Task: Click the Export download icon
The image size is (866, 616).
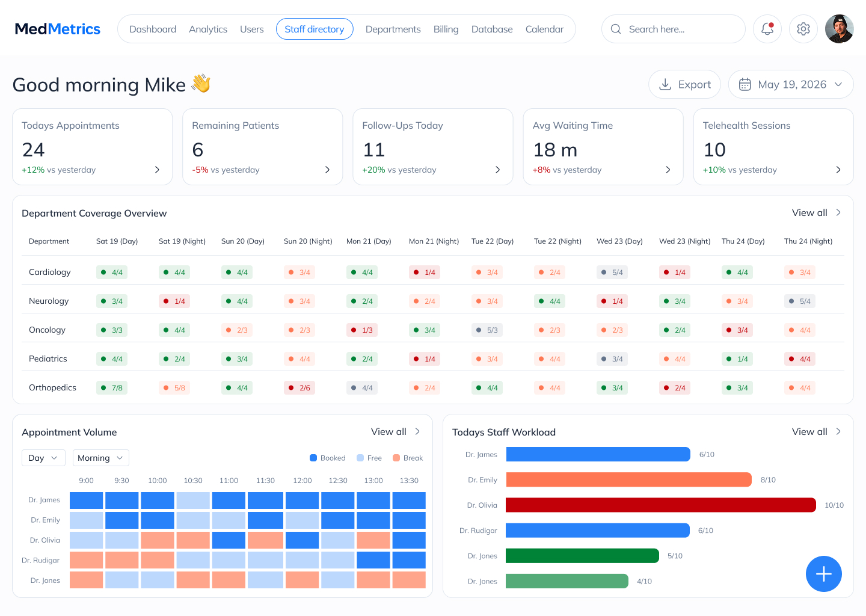Action: 665,85
